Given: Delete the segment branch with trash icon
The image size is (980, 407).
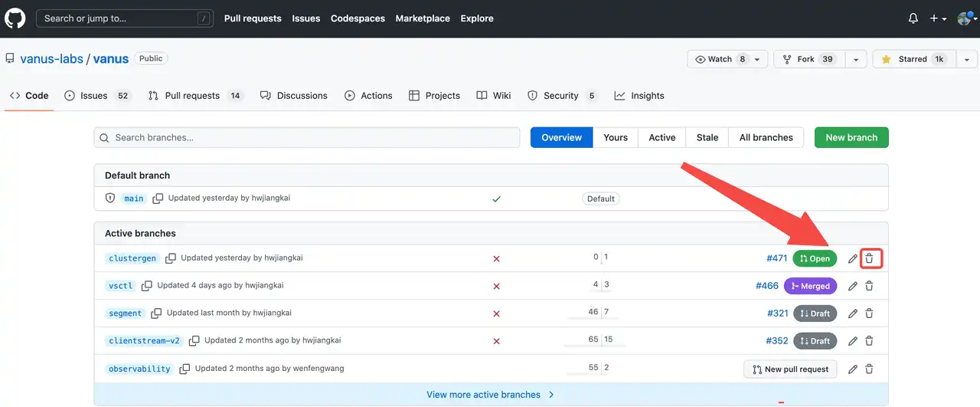Looking at the screenshot, I should 870,313.
